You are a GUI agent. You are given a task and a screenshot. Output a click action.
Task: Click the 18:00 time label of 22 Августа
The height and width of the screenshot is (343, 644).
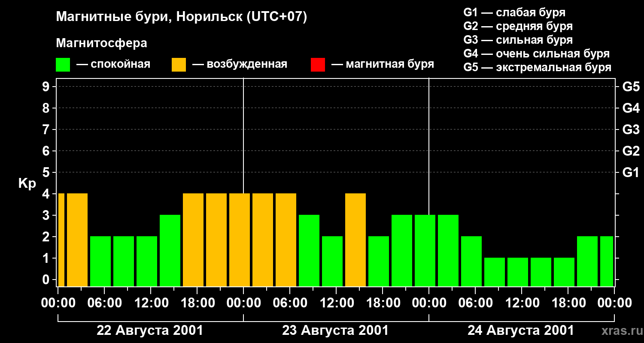197,303
